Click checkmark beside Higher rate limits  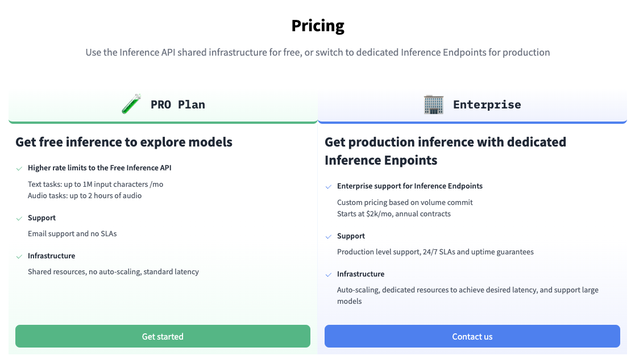[20, 168]
